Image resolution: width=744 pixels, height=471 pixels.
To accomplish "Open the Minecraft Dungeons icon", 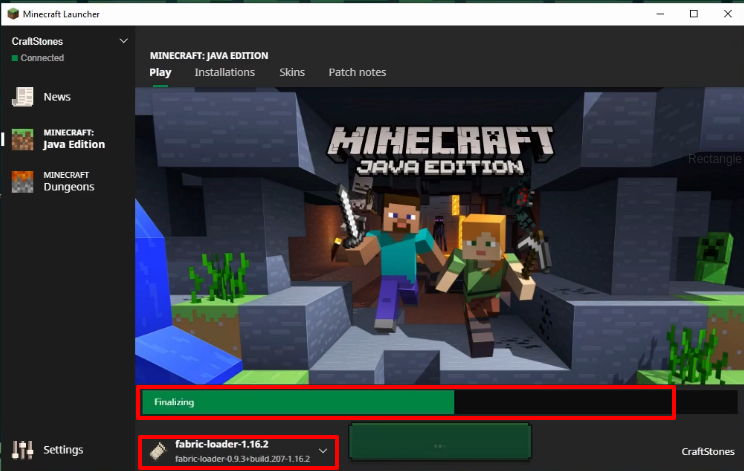I will coord(22,182).
